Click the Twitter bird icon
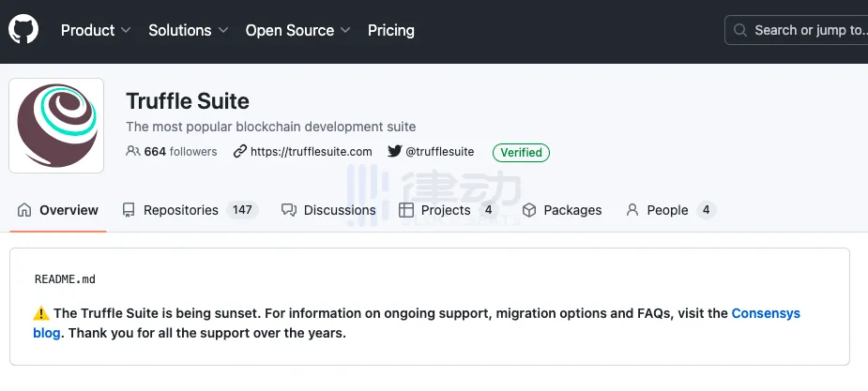Screen dimensions: 868x391 pyautogui.click(x=394, y=151)
